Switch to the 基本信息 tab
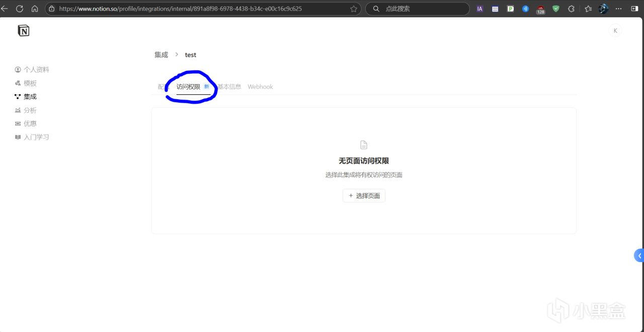 [x=229, y=87]
